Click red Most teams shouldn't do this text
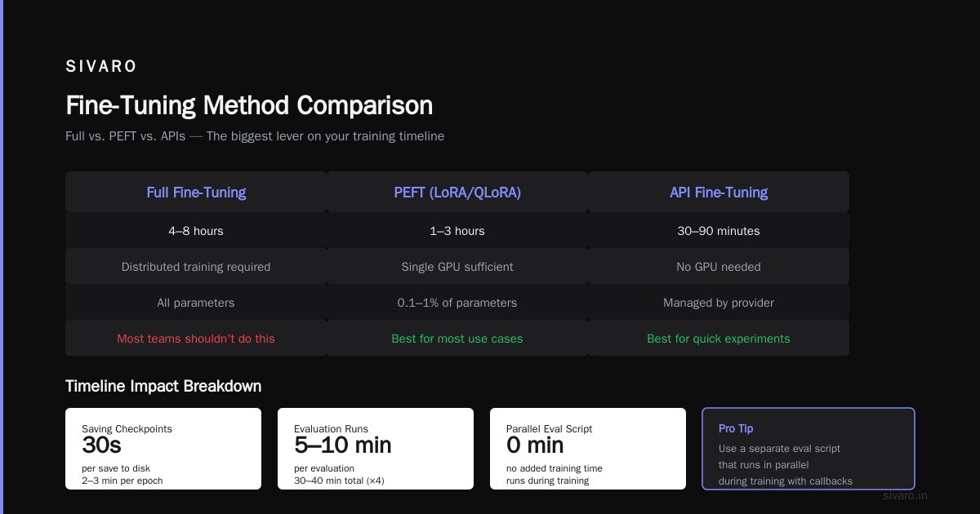980x514 pixels. pyautogui.click(x=196, y=339)
